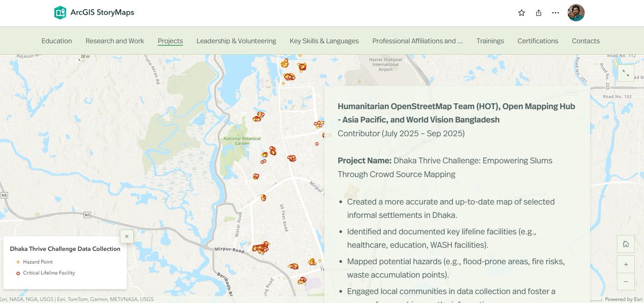Open the Key Skills & Languages section
Image resolution: width=644 pixels, height=303 pixels.
[324, 41]
